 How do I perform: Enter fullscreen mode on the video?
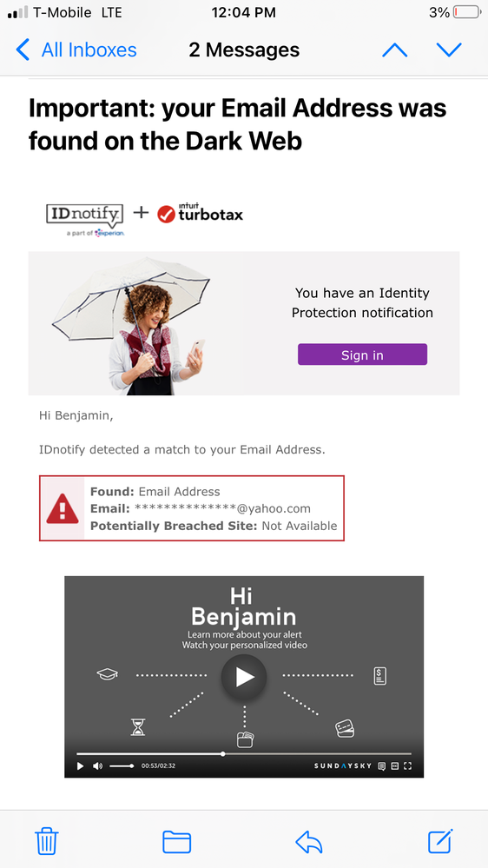coord(408,766)
